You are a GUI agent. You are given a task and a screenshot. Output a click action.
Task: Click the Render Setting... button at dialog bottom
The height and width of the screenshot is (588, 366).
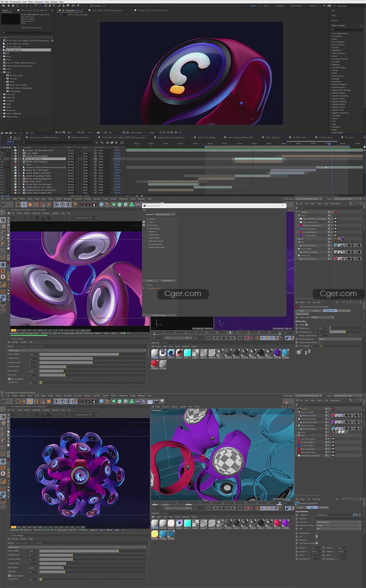coord(160,315)
